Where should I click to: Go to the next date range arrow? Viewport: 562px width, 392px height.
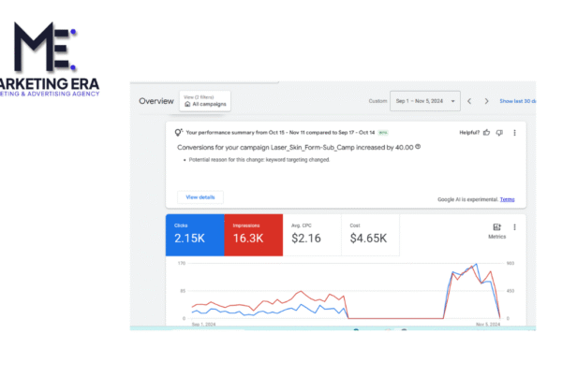486,101
